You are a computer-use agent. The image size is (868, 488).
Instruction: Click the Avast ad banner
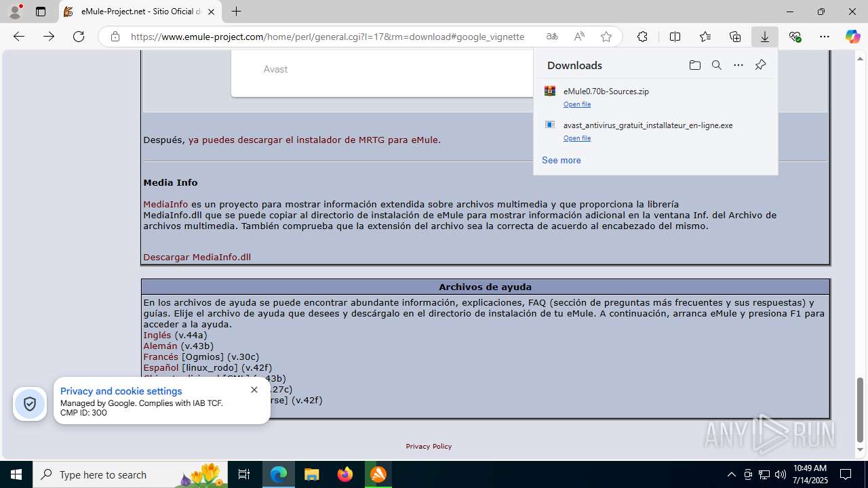(382, 73)
